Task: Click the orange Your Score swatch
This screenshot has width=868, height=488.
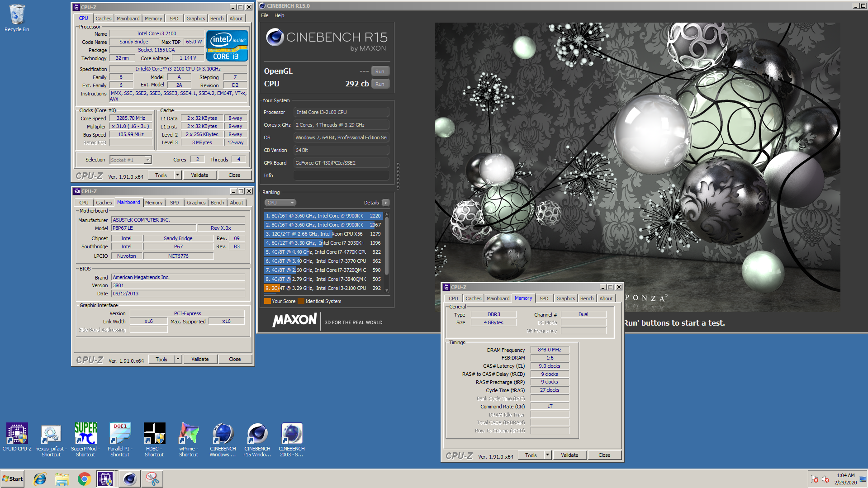Action: point(267,301)
